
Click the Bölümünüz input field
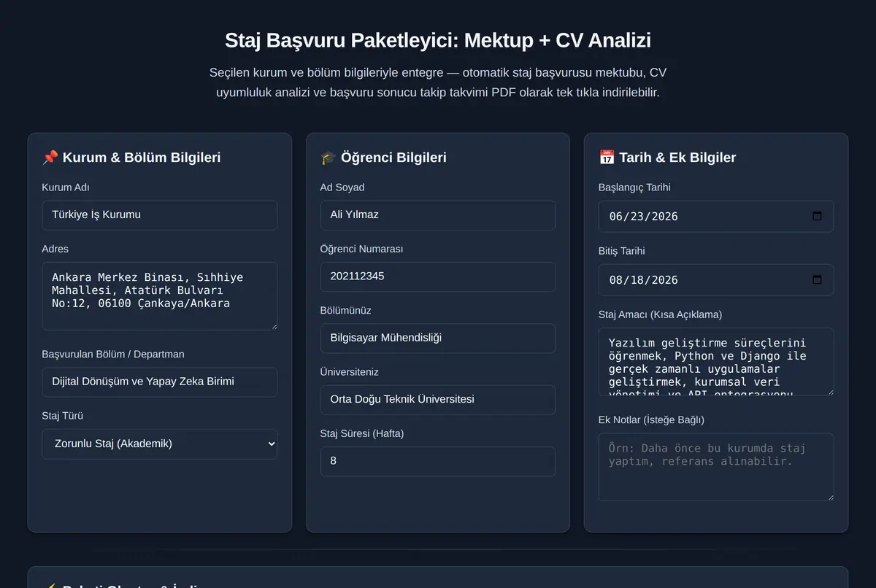tap(438, 338)
